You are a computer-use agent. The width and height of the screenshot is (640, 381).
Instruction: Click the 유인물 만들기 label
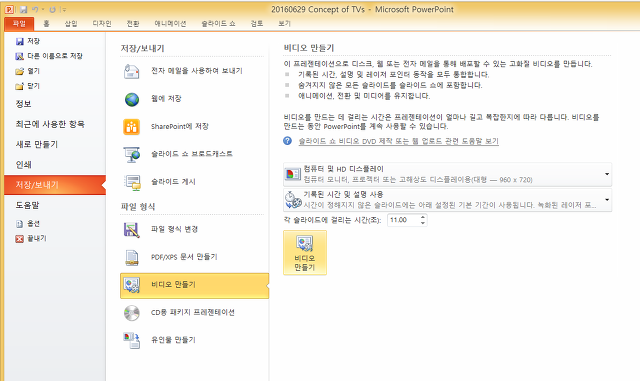(173, 340)
